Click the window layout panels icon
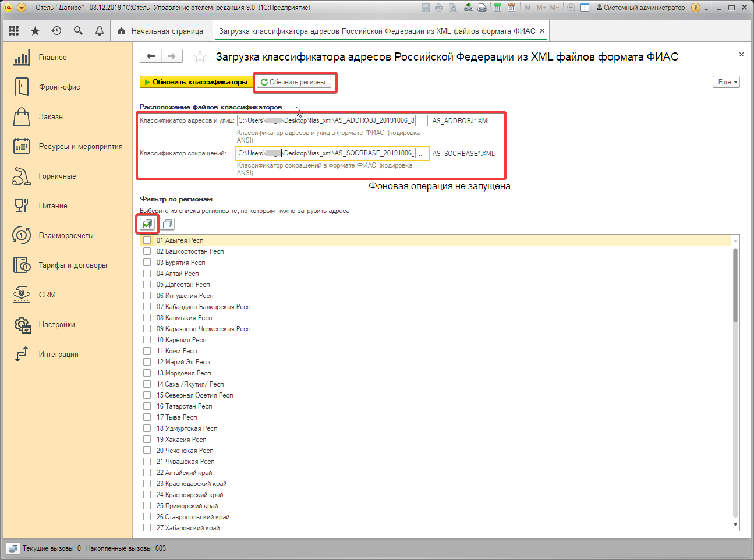Screen dimensions: 754x560 coord(585,8)
